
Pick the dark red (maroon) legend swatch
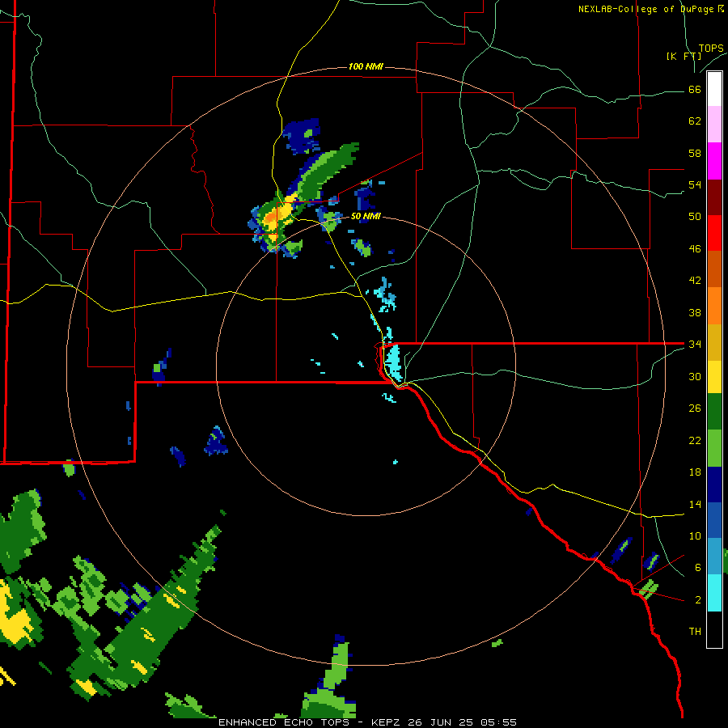click(x=714, y=197)
